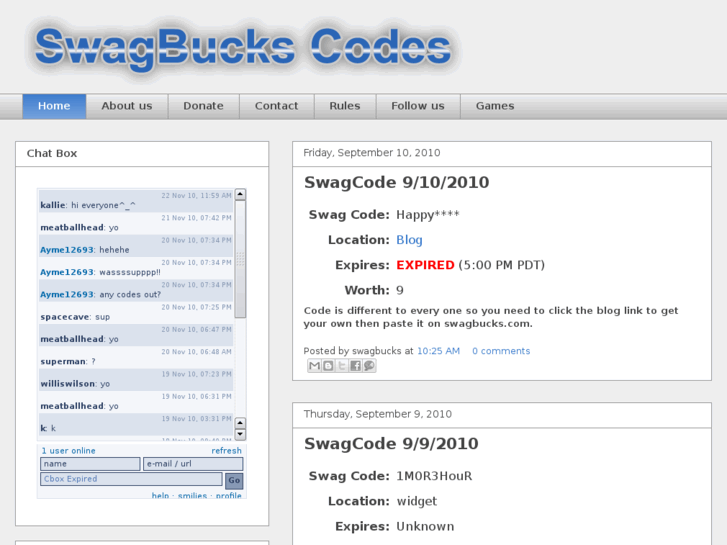727x545 pixels.
Task: Focus the chat name input field
Action: (90, 464)
